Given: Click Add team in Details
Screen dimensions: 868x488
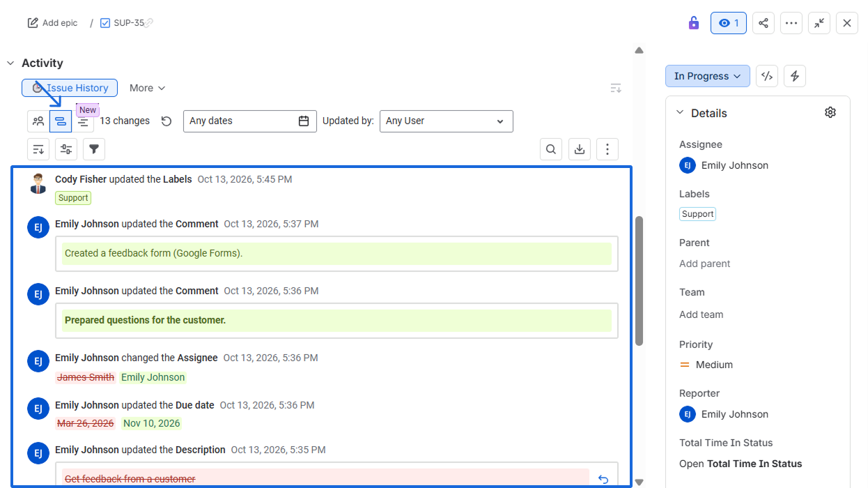Looking at the screenshot, I should click(x=702, y=314).
